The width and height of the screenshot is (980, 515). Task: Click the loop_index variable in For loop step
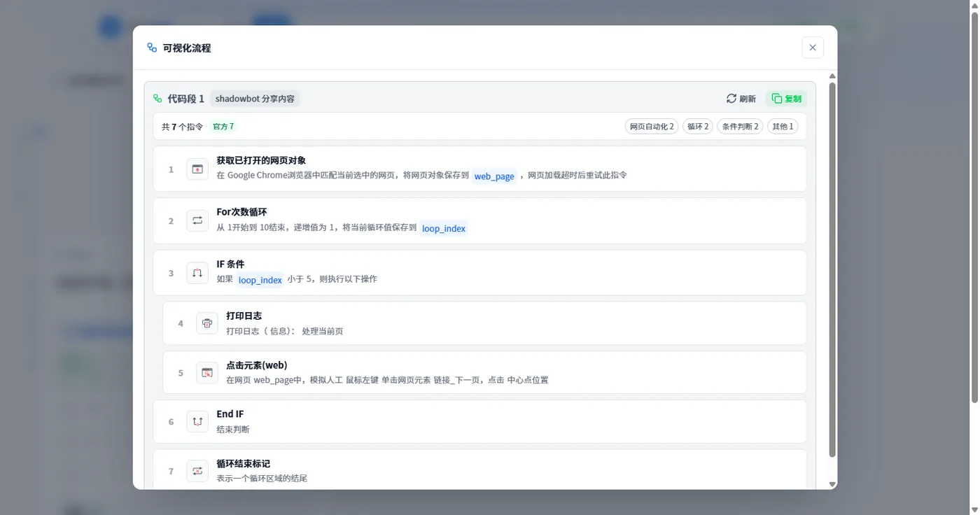pos(444,228)
